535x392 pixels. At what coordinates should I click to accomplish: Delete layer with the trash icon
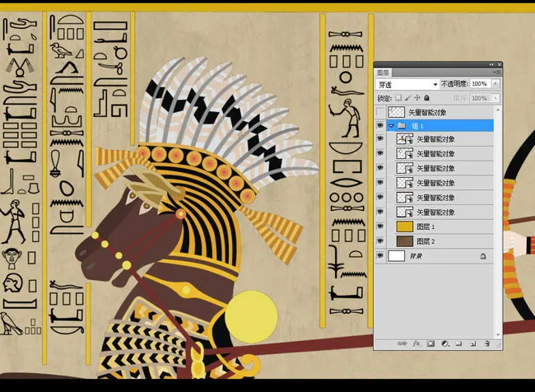tap(487, 343)
